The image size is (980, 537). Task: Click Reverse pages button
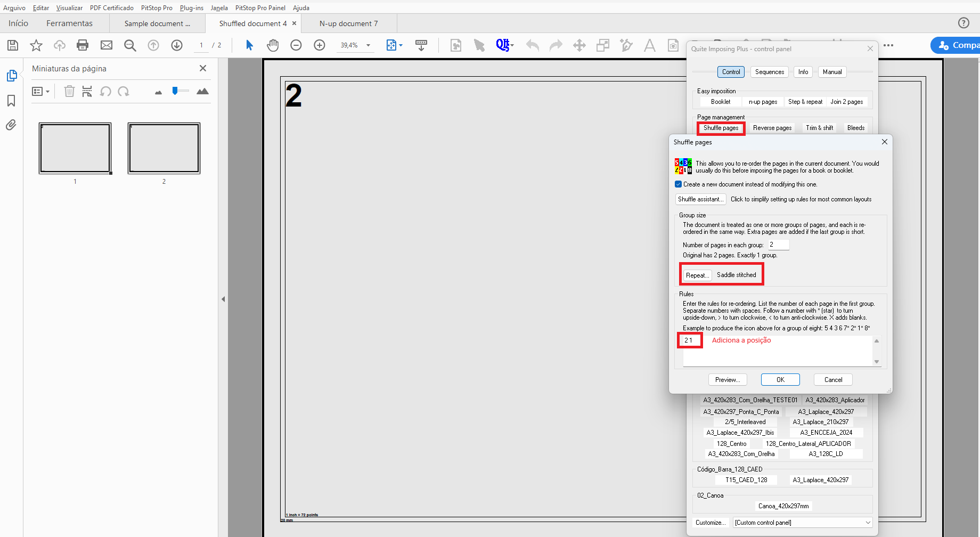pyautogui.click(x=772, y=128)
